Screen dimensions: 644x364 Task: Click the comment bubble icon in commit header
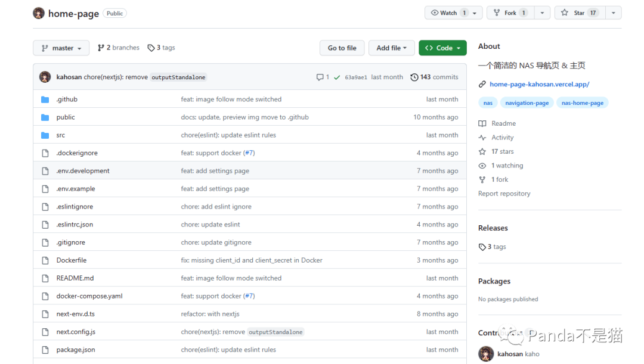pyautogui.click(x=320, y=77)
